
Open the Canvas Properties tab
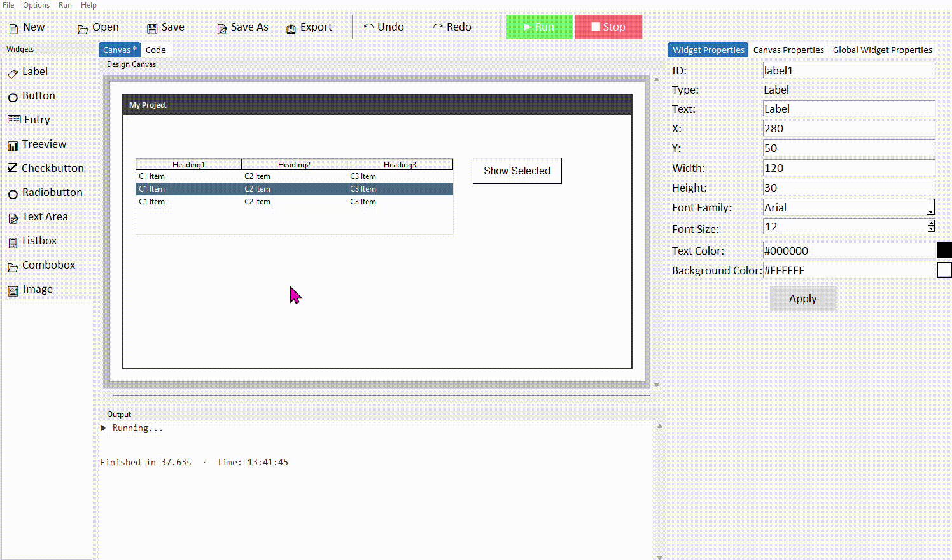point(788,49)
